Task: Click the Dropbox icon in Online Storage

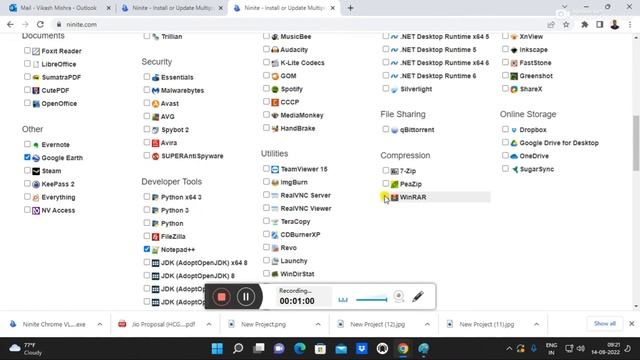Action: (514, 130)
